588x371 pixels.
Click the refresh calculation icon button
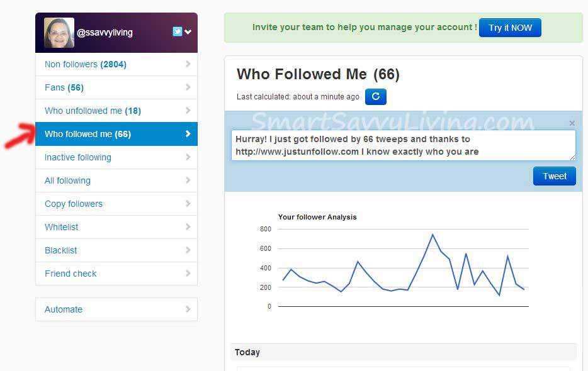point(375,97)
